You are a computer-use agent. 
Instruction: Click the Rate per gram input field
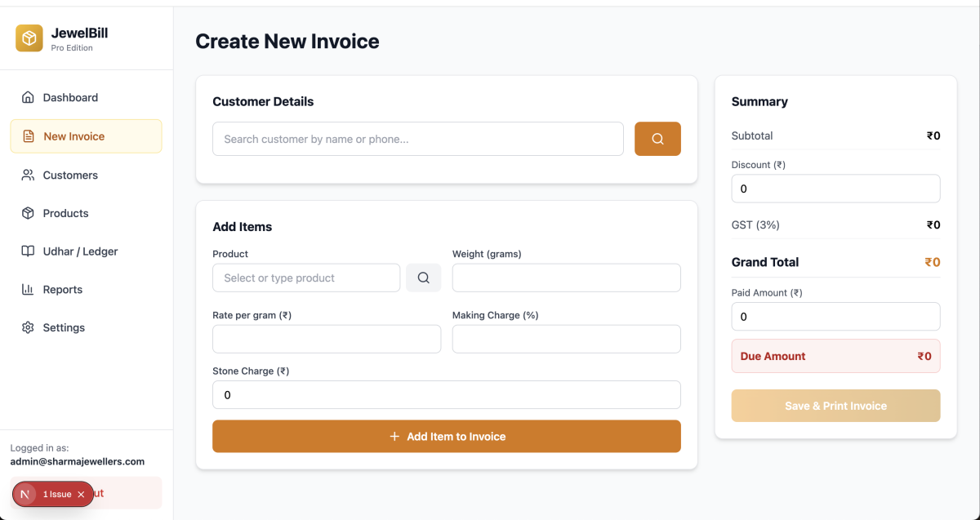click(x=327, y=340)
